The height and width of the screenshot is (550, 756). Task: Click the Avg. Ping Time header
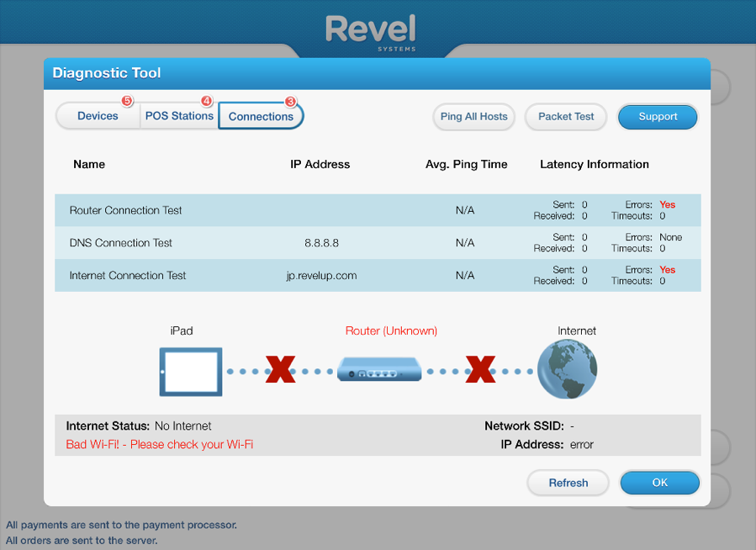466,164
